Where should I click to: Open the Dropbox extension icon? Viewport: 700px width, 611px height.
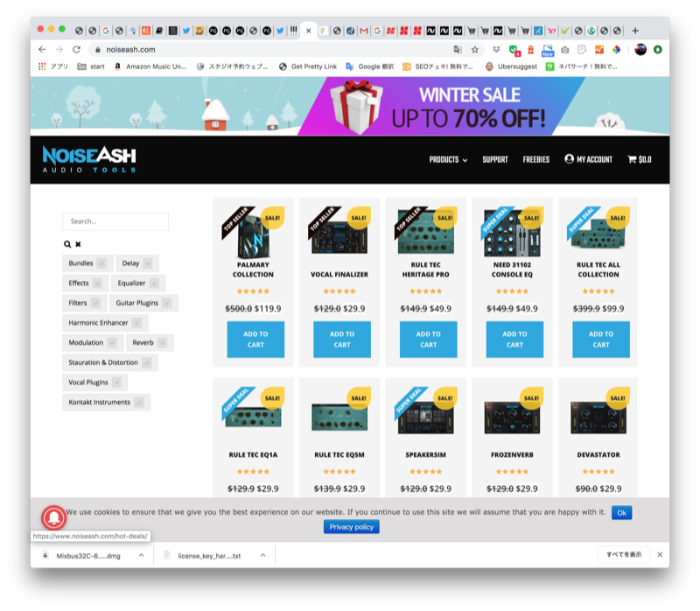tap(496, 50)
